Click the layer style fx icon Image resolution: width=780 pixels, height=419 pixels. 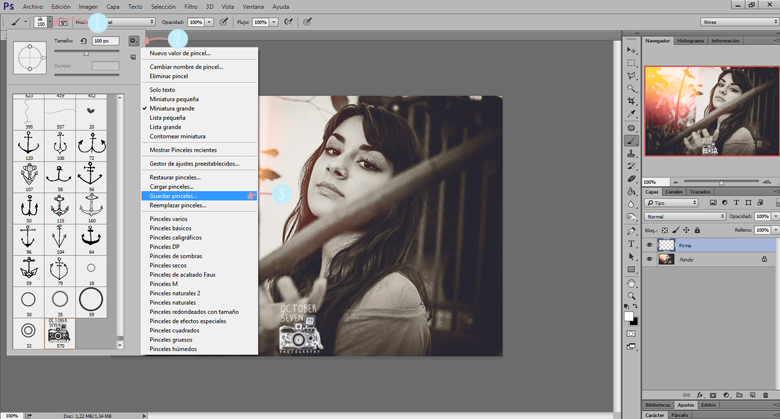click(x=700, y=395)
